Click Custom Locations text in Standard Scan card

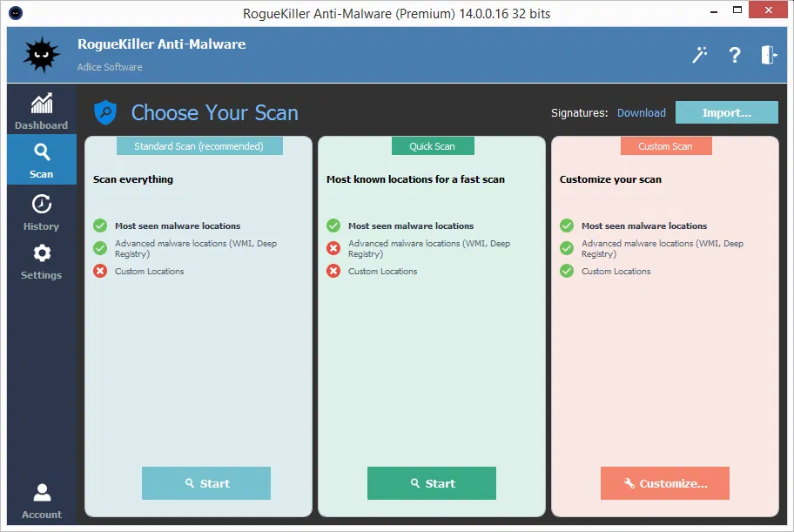150,271
